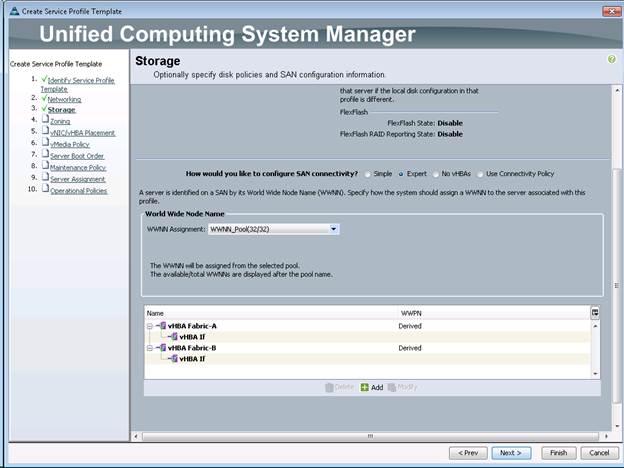Click the vHBA Fabric-B adapter icon
This screenshot has width=624, height=468.
(x=162, y=348)
